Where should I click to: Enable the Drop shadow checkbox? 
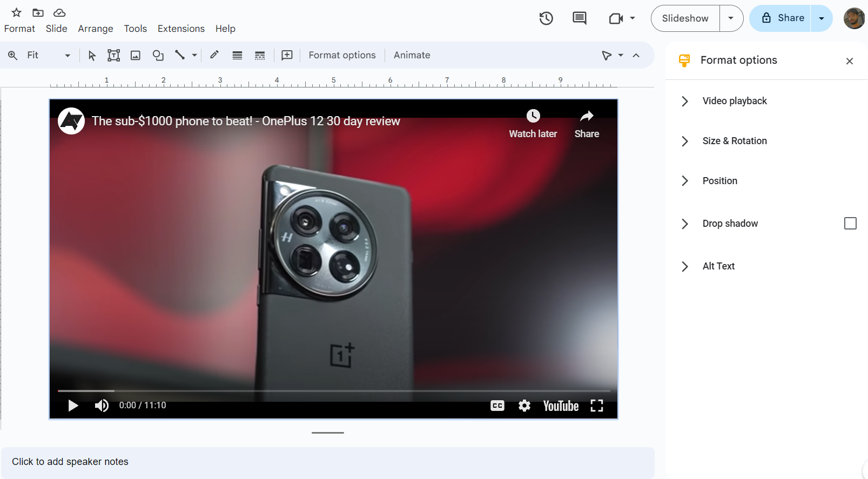(x=850, y=223)
